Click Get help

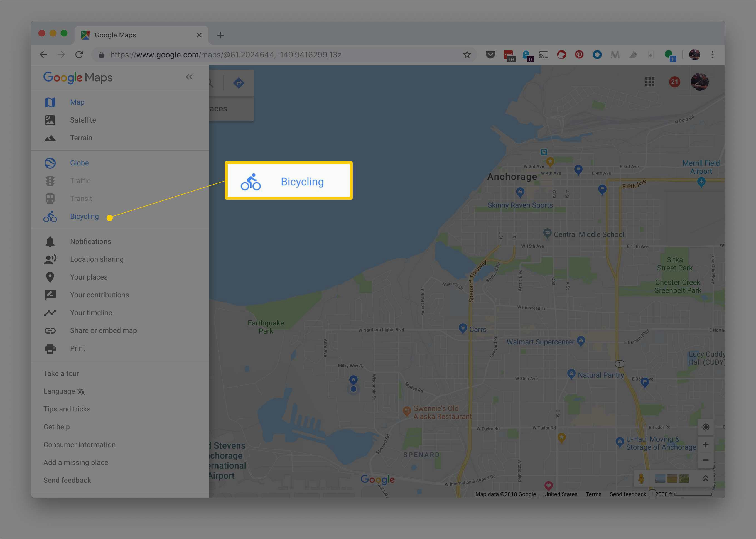point(57,427)
